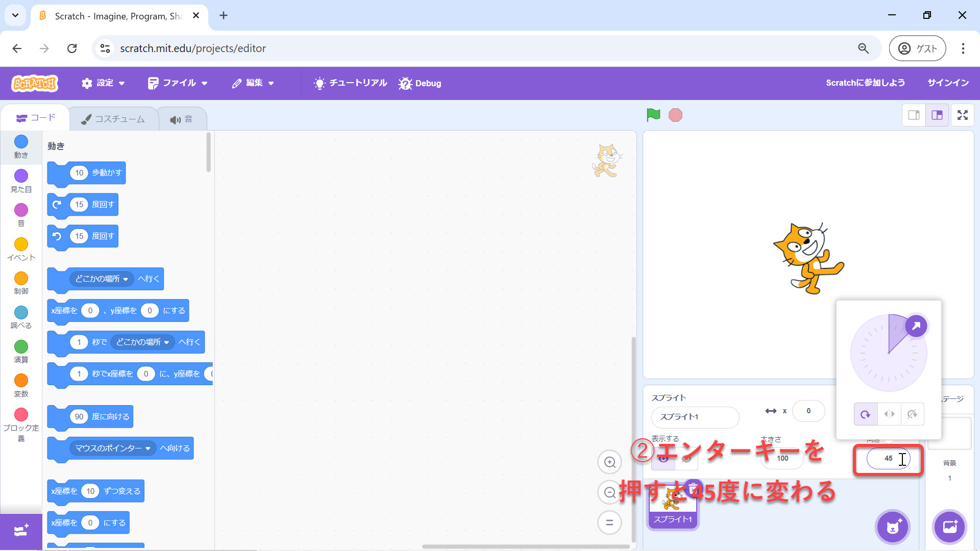Open マウスのポインター dropdown in へ向ける block
Screen dimensions: 980x551
[x=112, y=448]
